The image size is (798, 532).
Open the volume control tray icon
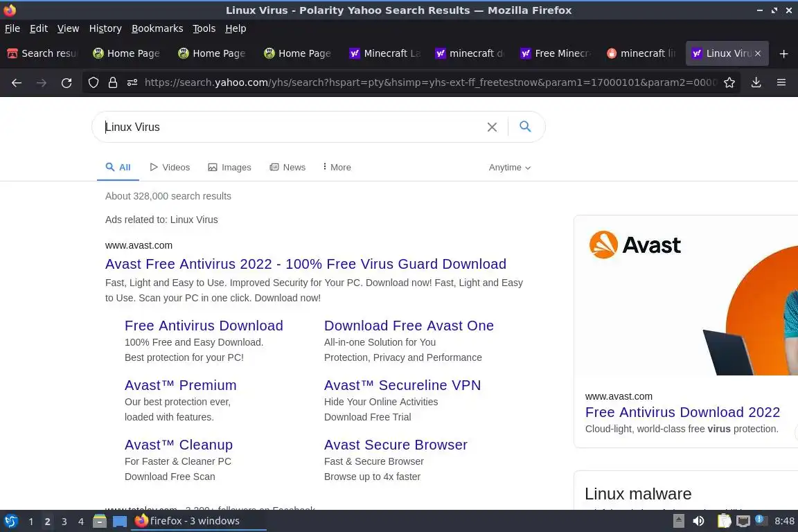coord(699,521)
